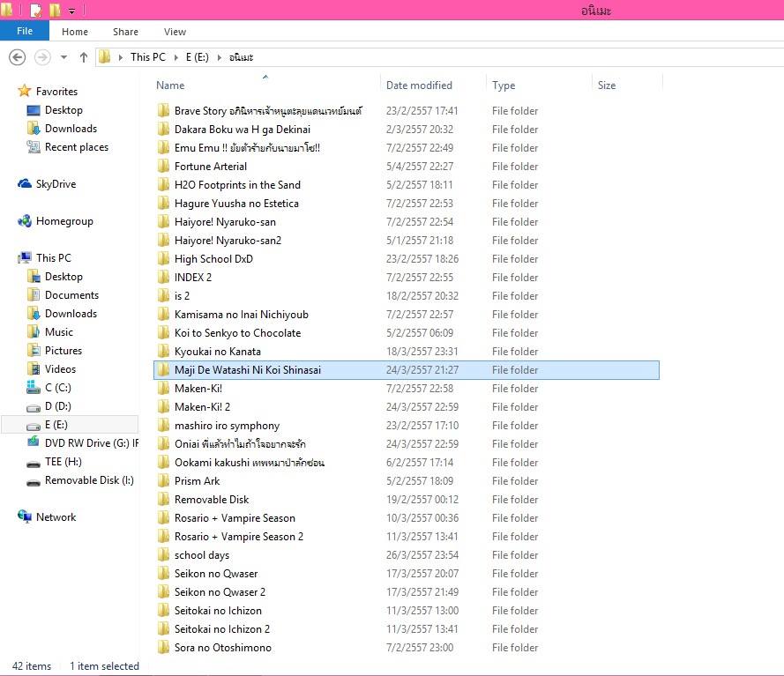Select the Dakara Boku wa H ga Dekinai folder

[x=242, y=129]
